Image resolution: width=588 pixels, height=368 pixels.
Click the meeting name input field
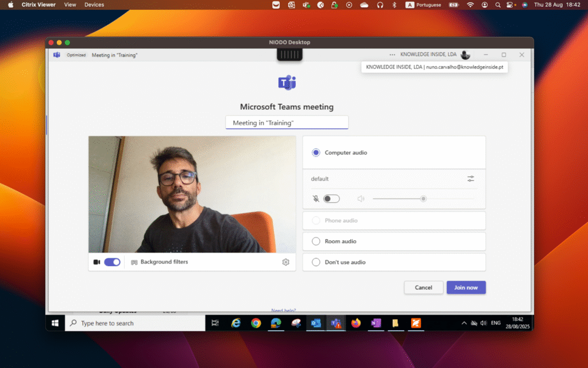pyautogui.click(x=287, y=123)
